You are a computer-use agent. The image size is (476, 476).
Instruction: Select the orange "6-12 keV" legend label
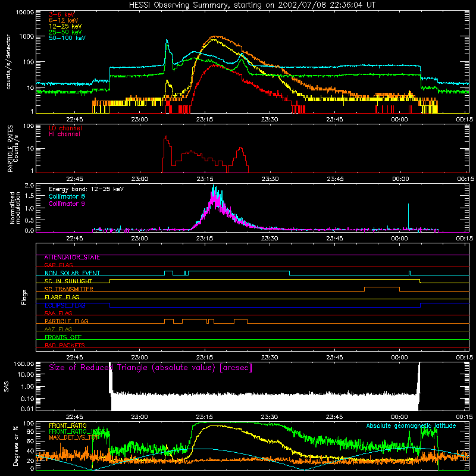pyautogui.click(x=64, y=20)
